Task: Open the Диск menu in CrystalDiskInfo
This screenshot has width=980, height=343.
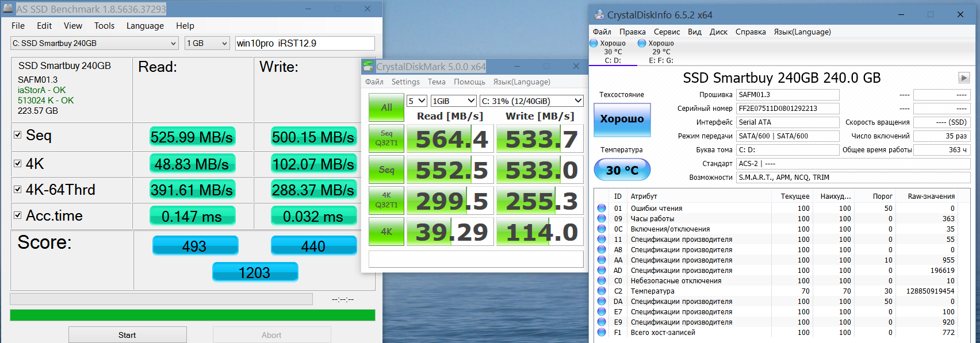Action: click(x=718, y=32)
